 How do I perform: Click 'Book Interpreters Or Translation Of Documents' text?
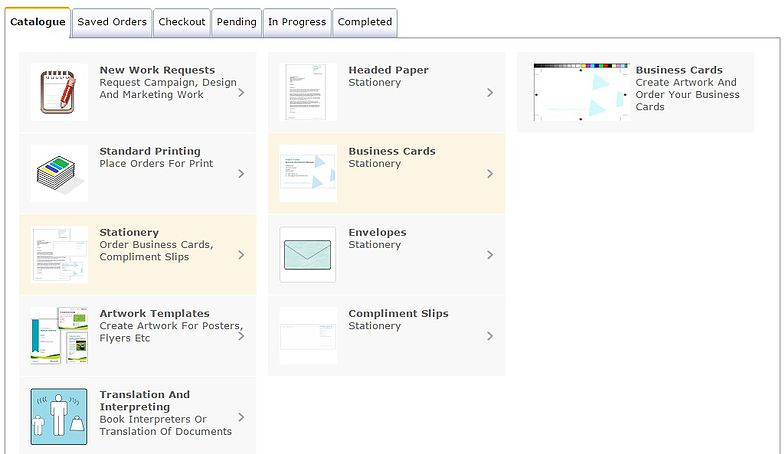coord(166,426)
